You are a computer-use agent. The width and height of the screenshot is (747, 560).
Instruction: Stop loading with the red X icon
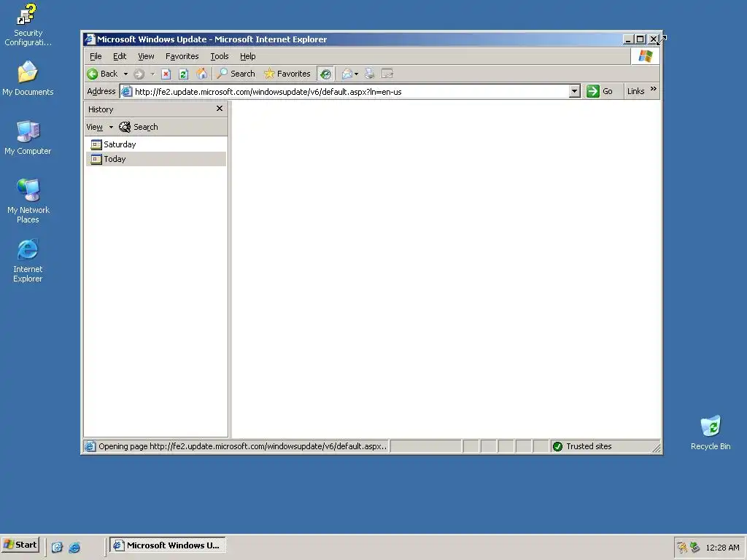[x=166, y=74]
